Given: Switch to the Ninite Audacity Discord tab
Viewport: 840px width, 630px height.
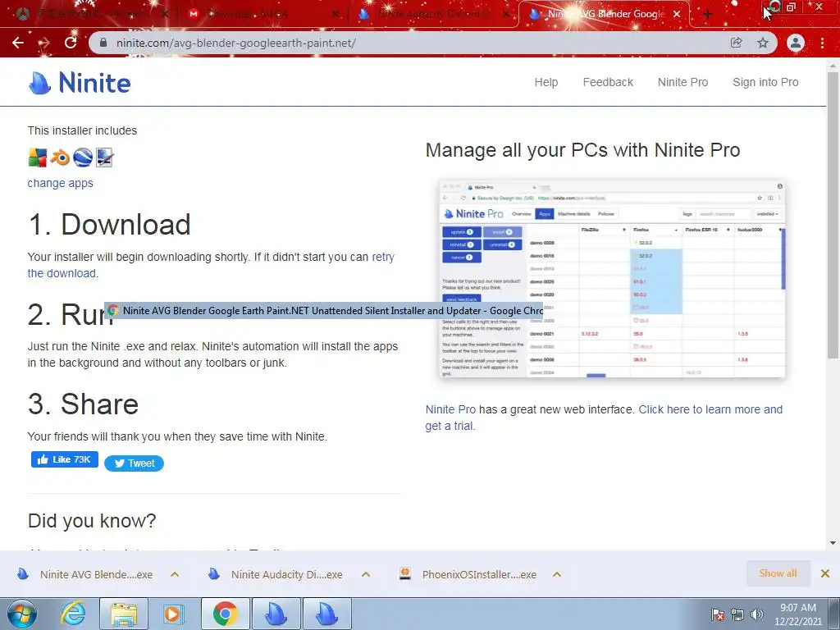Looking at the screenshot, I should (x=434, y=15).
